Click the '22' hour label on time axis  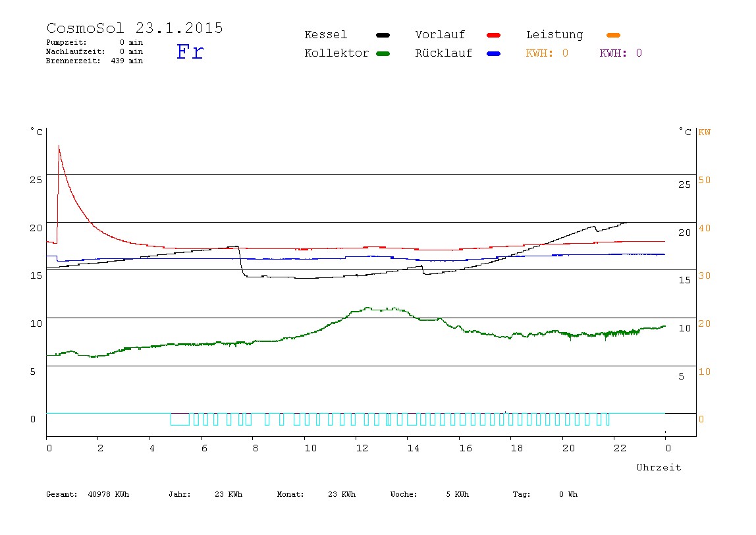[620, 448]
